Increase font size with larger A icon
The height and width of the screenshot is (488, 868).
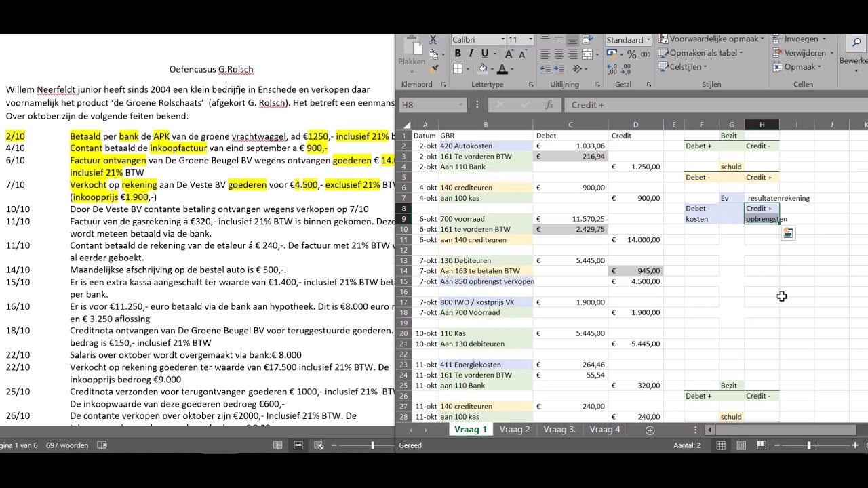click(x=509, y=53)
